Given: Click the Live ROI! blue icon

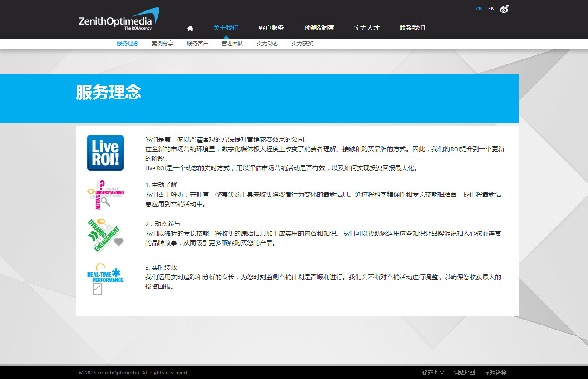Looking at the screenshot, I should click(x=105, y=153).
